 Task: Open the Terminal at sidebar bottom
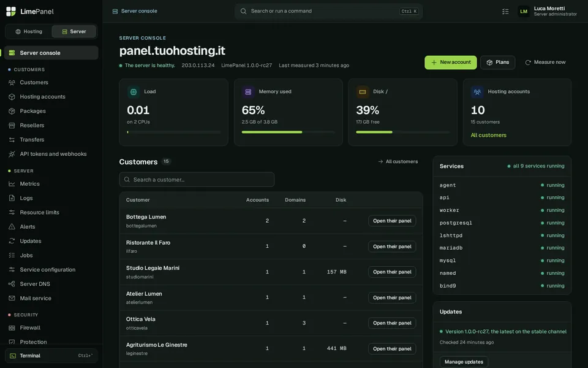click(51, 356)
